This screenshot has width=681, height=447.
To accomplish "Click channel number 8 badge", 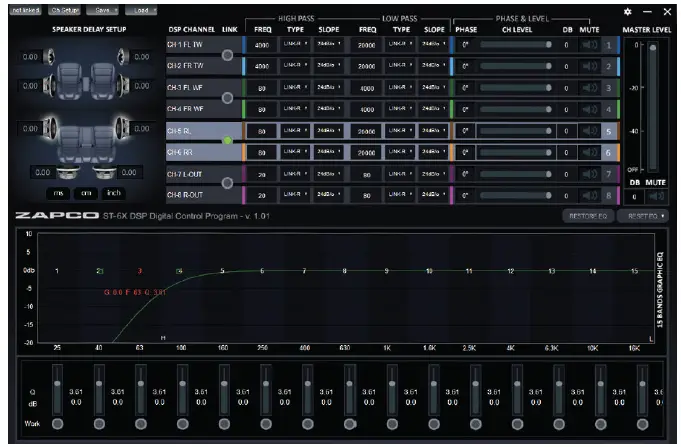I will tap(608, 195).
